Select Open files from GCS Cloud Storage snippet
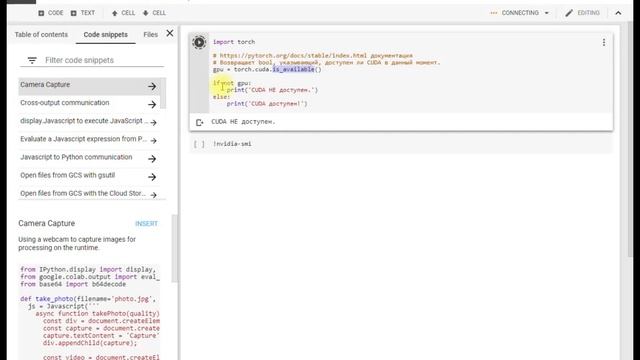640x360 pixels. 89,193
